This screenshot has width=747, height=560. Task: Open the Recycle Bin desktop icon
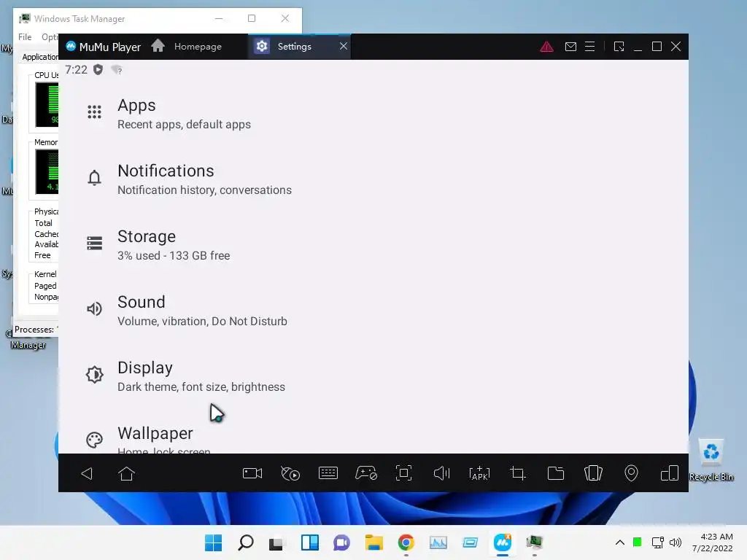711,460
